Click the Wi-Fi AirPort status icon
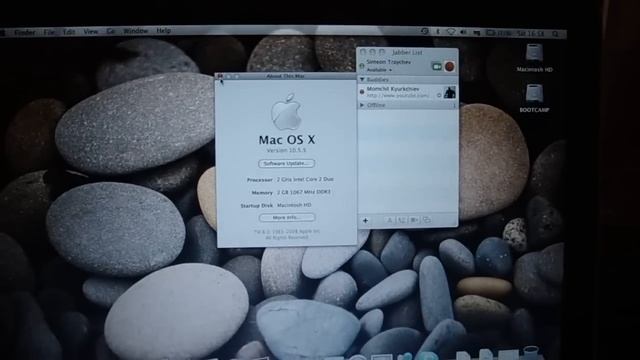Screen dimensions: 640x360 pyautogui.click(x=451, y=31)
